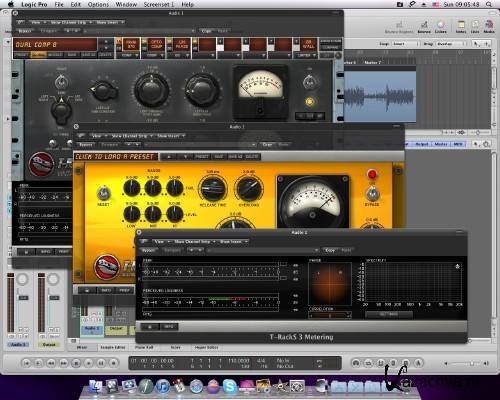This screenshot has height=400, width=500.
Task: Toggle the Cycle mode button in transport
Action: click(x=368, y=363)
